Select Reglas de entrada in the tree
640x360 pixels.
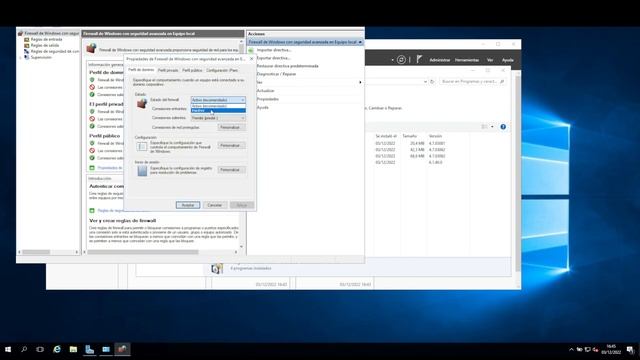tap(46, 40)
